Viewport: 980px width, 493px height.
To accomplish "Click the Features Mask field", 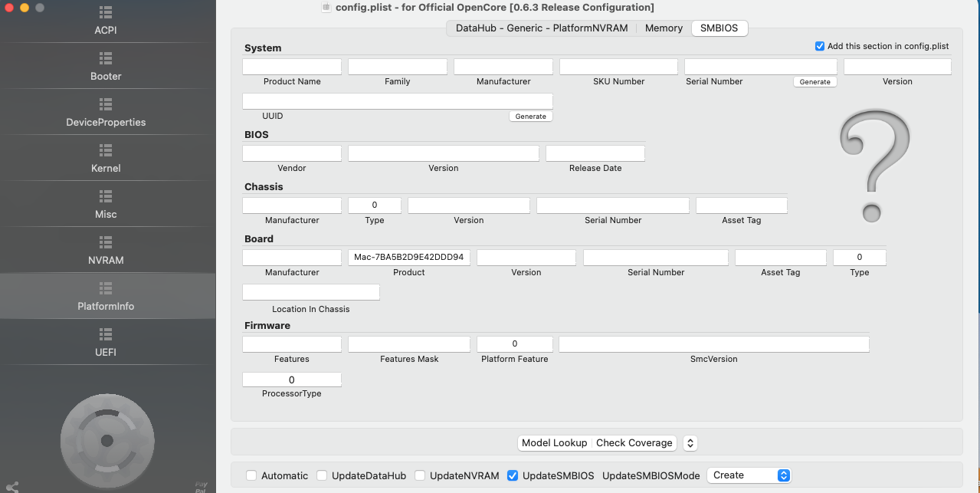I will tap(409, 344).
